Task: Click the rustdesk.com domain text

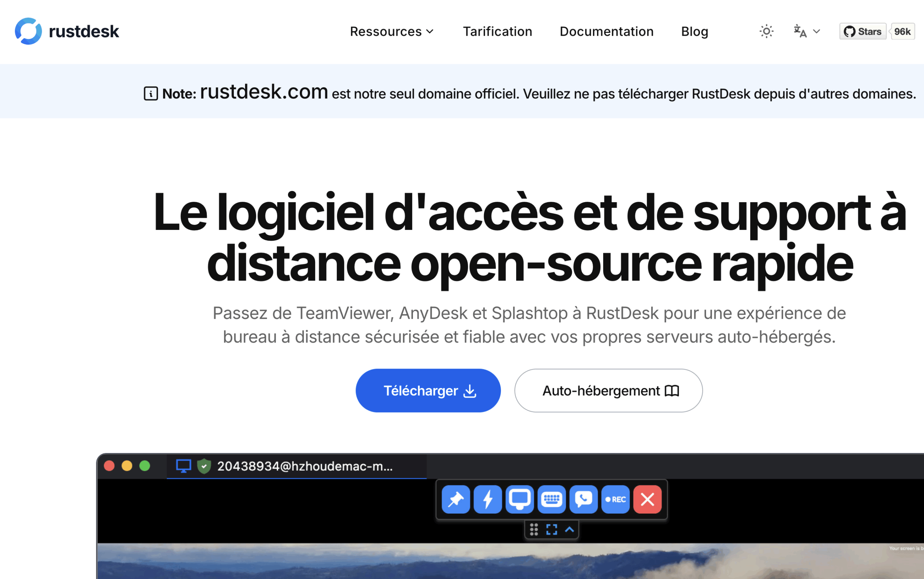Action: pos(264,92)
